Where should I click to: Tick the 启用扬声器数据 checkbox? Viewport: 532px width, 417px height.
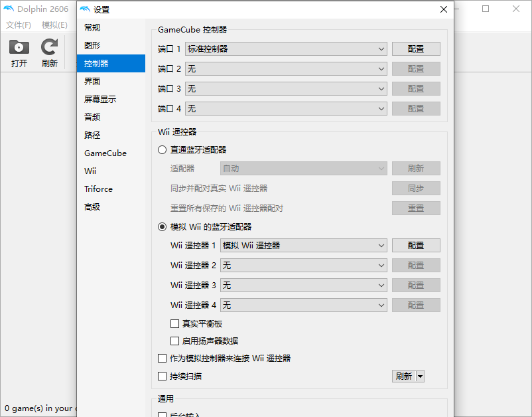[x=174, y=341]
